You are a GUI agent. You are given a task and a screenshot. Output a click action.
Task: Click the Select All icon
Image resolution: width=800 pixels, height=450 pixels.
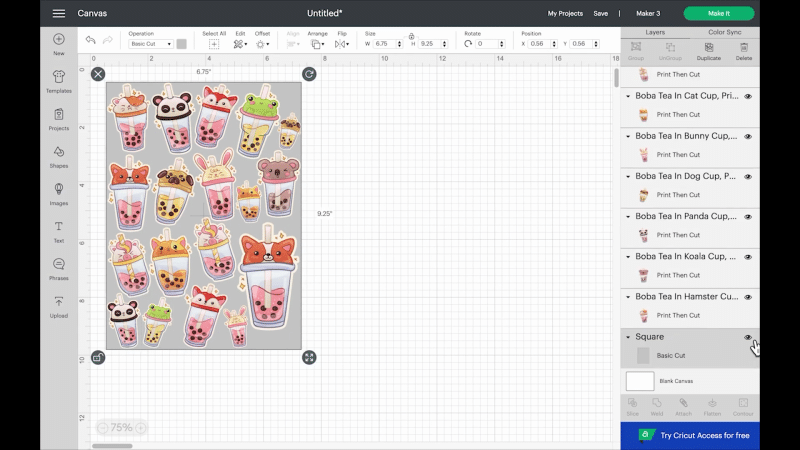point(214,44)
